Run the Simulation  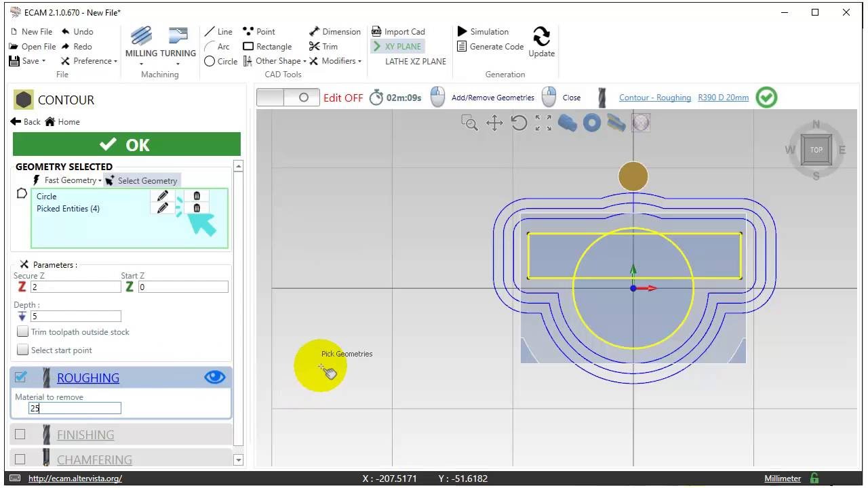[x=483, y=32]
